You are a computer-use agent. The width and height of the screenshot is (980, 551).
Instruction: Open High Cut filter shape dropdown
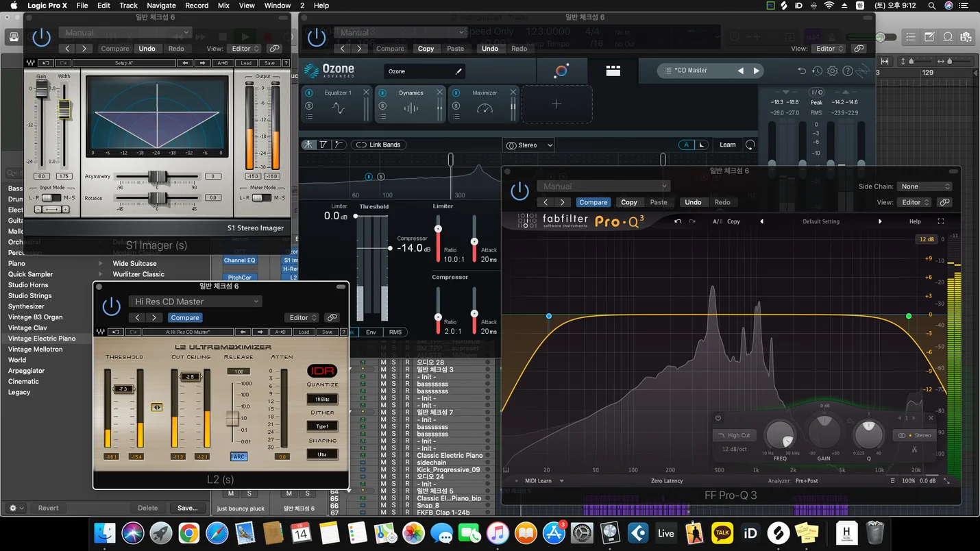pos(734,435)
